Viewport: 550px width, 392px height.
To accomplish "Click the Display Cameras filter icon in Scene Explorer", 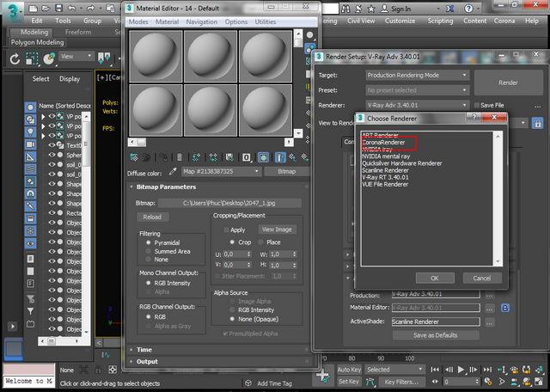I will pyautogui.click(x=31, y=144).
